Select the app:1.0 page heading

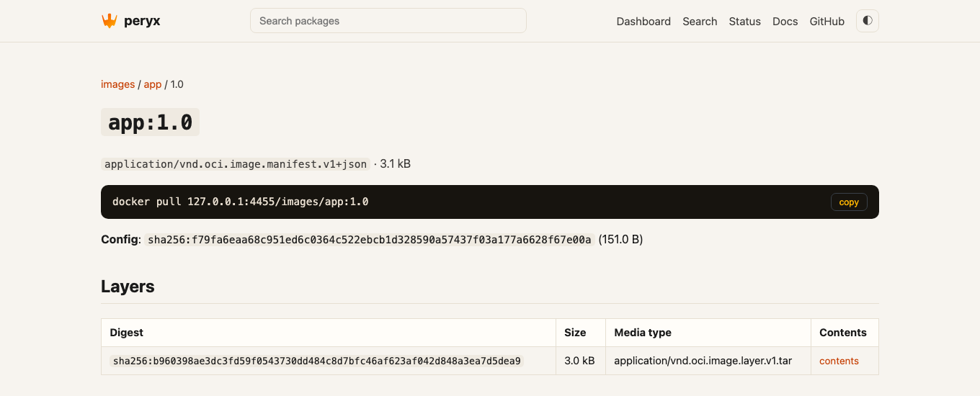click(150, 122)
